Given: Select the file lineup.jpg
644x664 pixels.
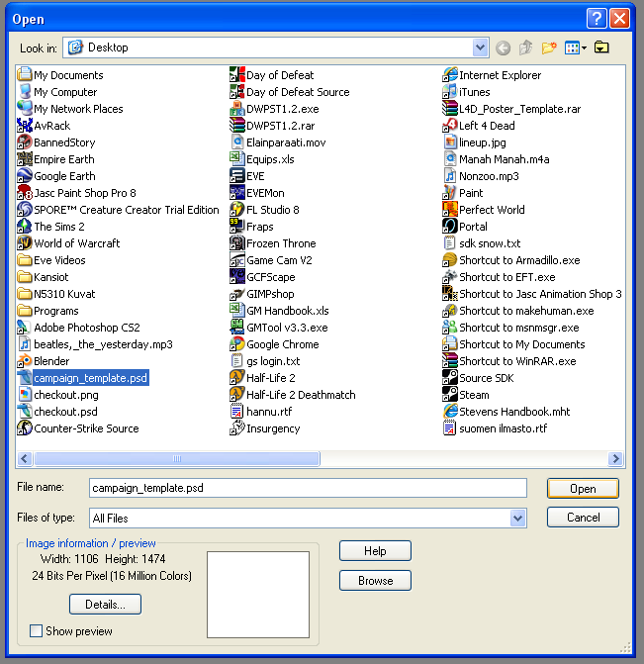Looking at the screenshot, I should pos(474,142).
